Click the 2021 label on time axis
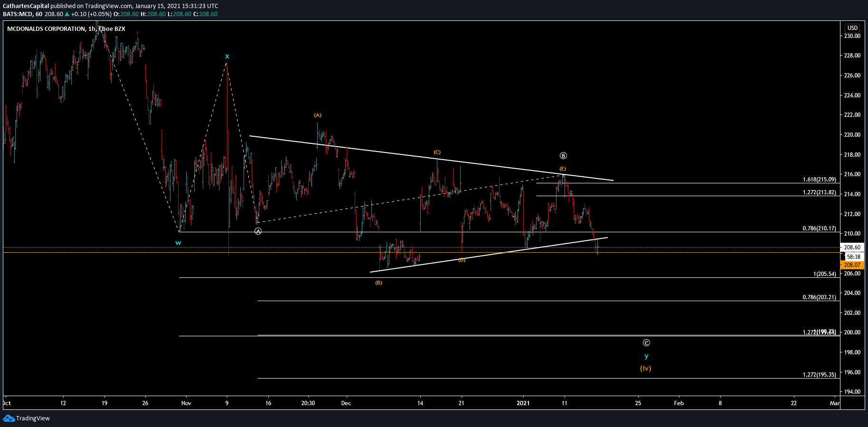 [523, 403]
